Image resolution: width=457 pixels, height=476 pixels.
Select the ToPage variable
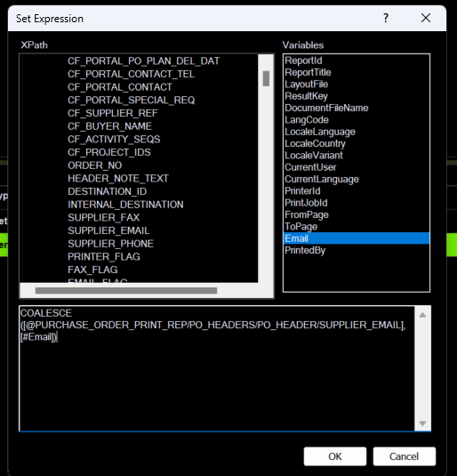click(357, 226)
